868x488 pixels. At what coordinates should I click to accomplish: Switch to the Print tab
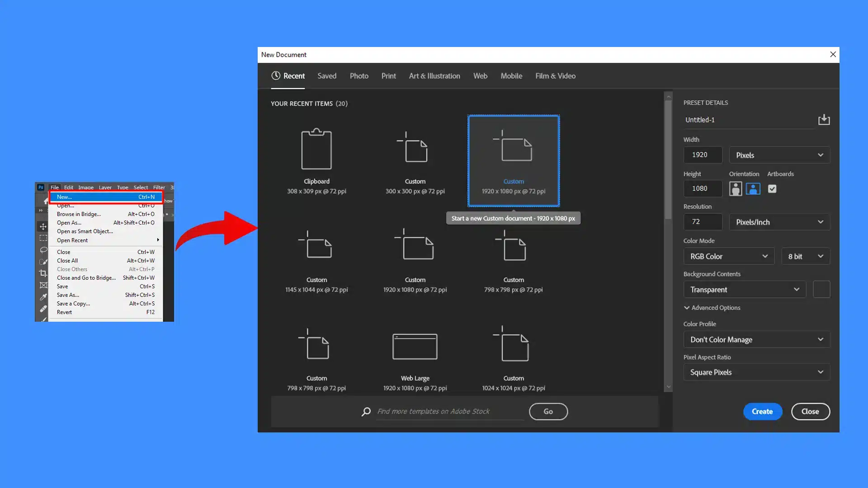388,76
